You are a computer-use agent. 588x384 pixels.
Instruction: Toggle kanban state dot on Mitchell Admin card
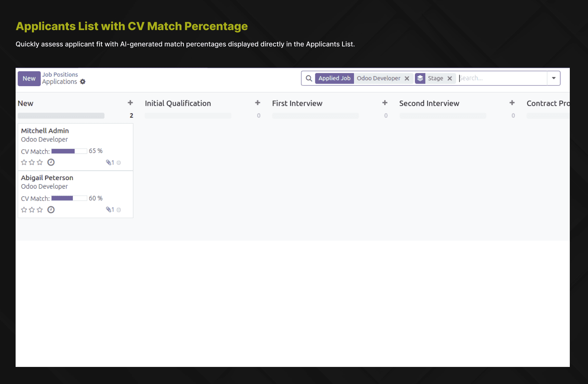pos(119,163)
